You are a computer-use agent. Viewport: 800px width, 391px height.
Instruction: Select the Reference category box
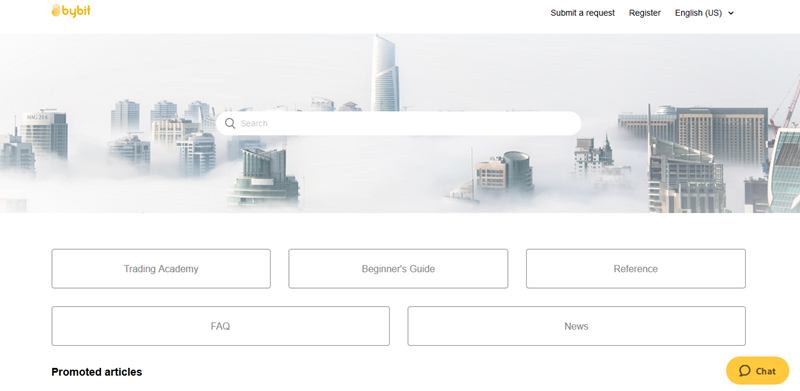click(x=636, y=268)
